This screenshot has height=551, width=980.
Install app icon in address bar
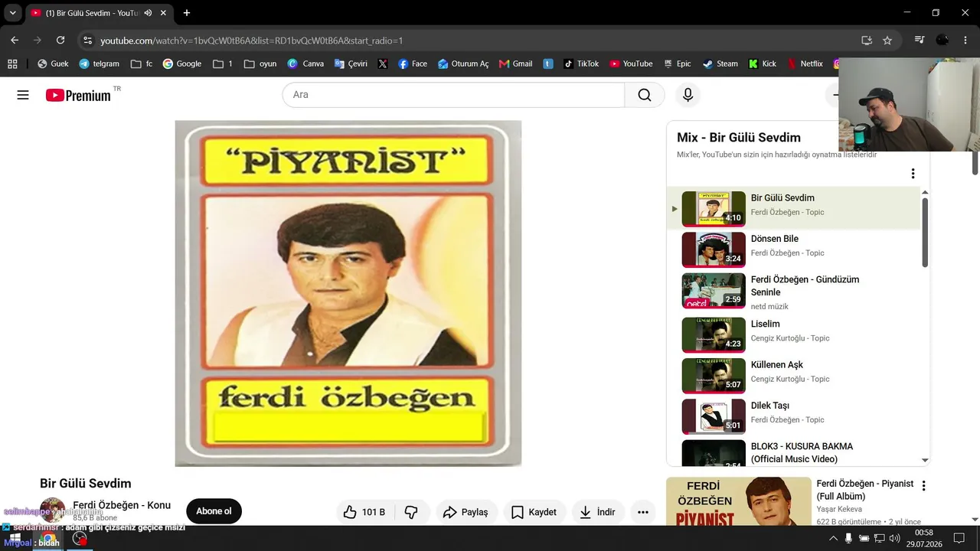[867, 40]
